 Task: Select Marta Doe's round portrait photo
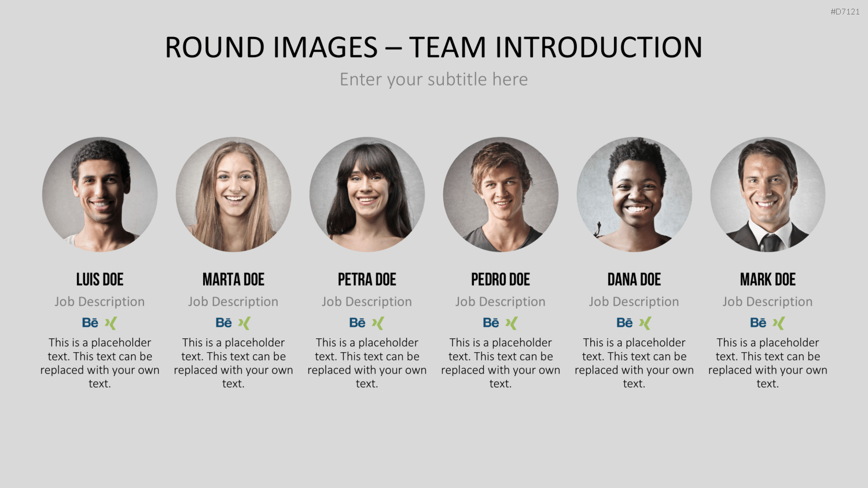[x=234, y=194]
